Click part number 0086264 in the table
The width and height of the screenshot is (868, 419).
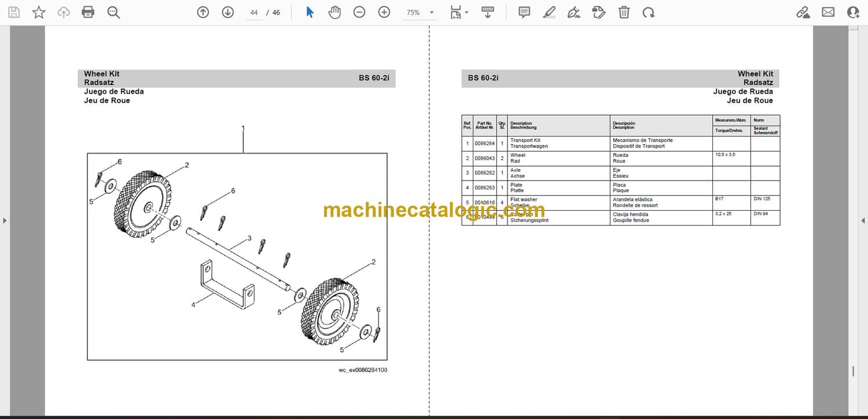click(484, 143)
